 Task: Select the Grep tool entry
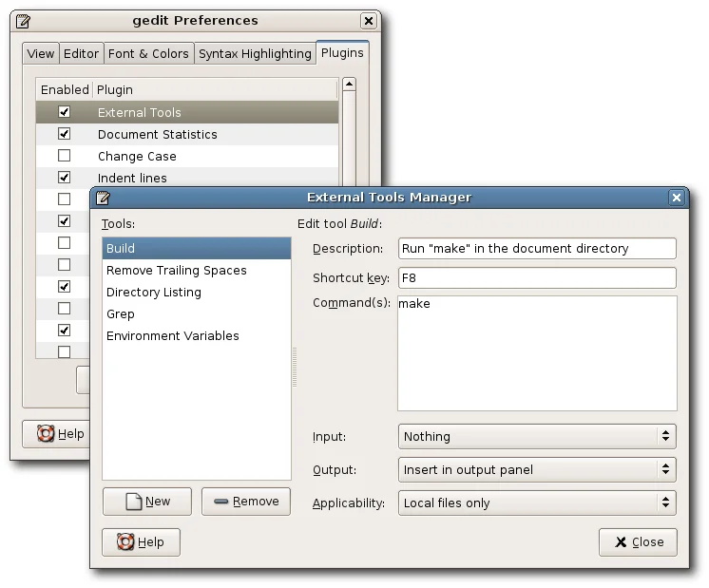tap(196, 313)
